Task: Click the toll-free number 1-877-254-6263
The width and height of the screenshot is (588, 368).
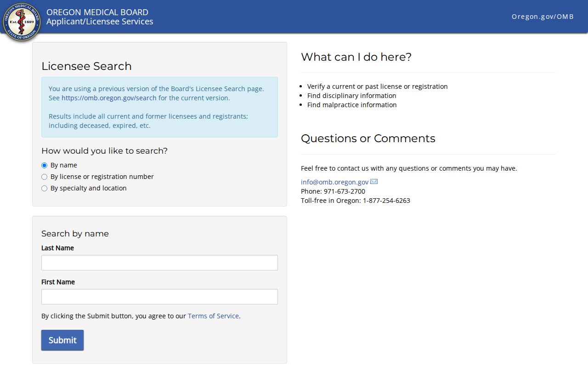Action: [386, 201]
